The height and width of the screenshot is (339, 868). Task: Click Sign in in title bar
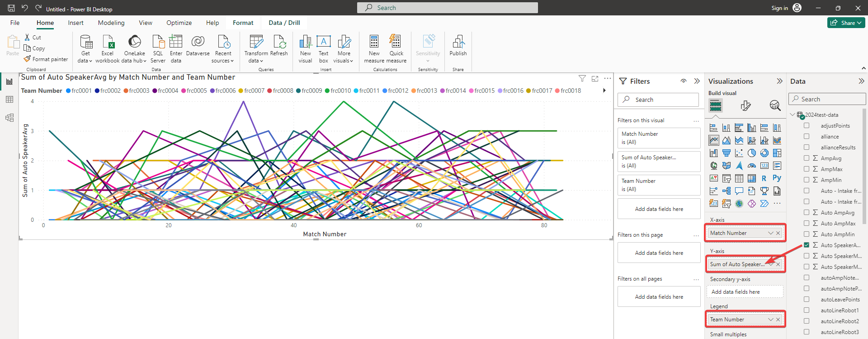(779, 8)
